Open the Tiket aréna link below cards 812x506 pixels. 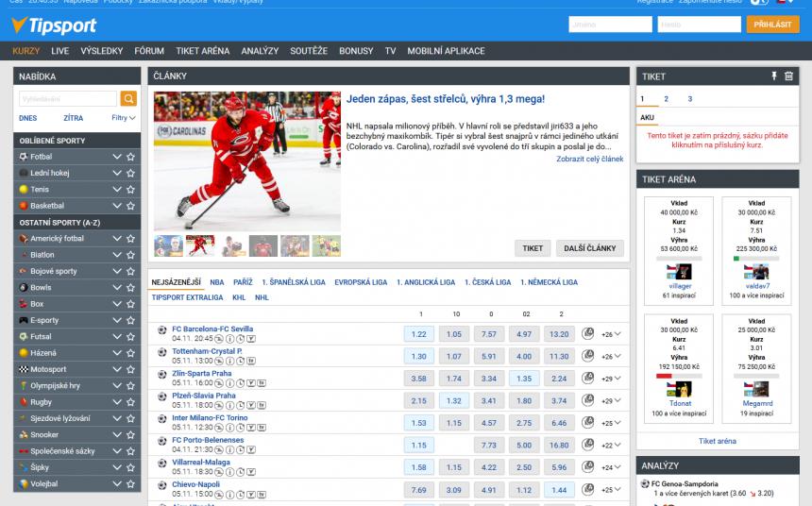(718, 441)
